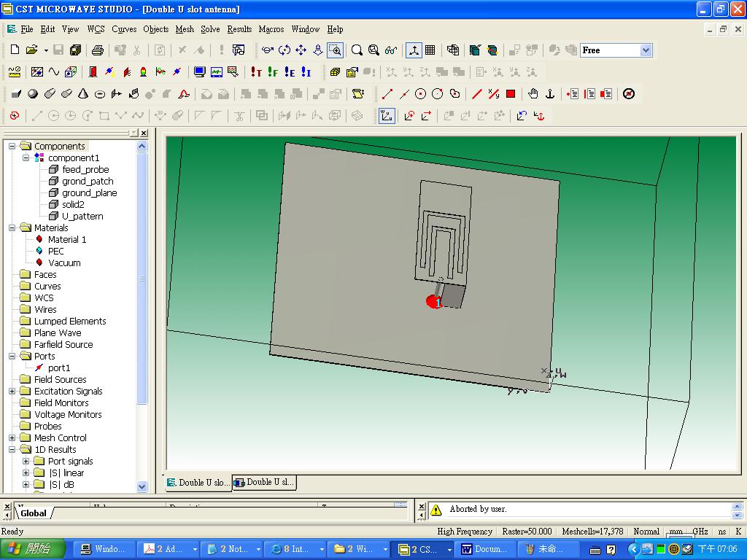Click the Print icon
Viewport: 747px width, 560px height.
[x=98, y=50]
